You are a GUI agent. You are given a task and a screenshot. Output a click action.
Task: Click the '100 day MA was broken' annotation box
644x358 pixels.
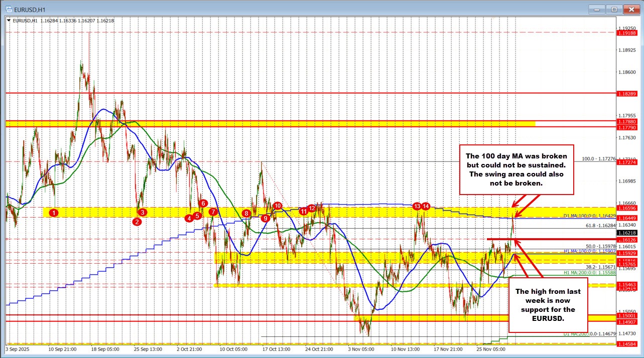[x=517, y=170]
